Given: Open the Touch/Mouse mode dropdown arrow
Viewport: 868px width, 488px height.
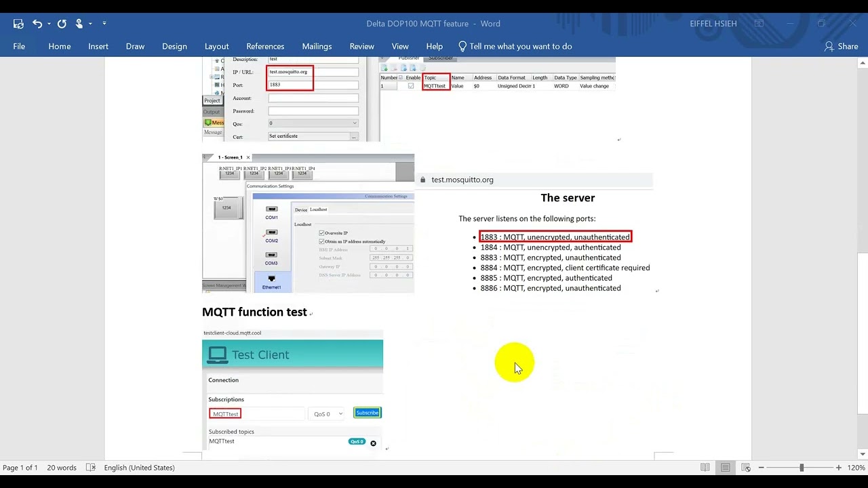Looking at the screenshot, I should [x=91, y=24].
